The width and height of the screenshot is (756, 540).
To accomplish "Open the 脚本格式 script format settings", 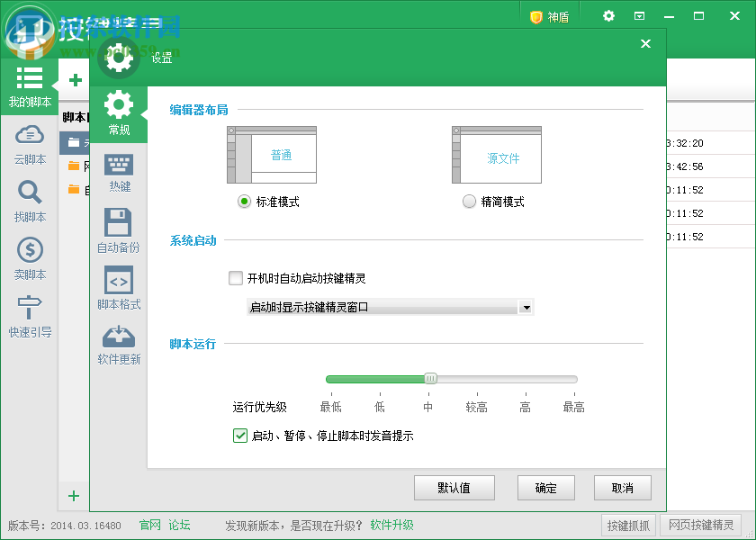I will 119,288.
